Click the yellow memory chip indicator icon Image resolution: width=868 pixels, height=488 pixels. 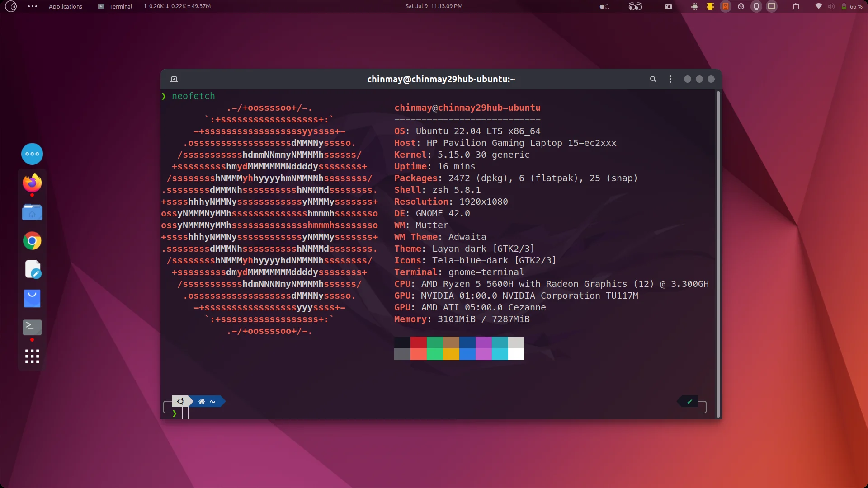[710, 6]
